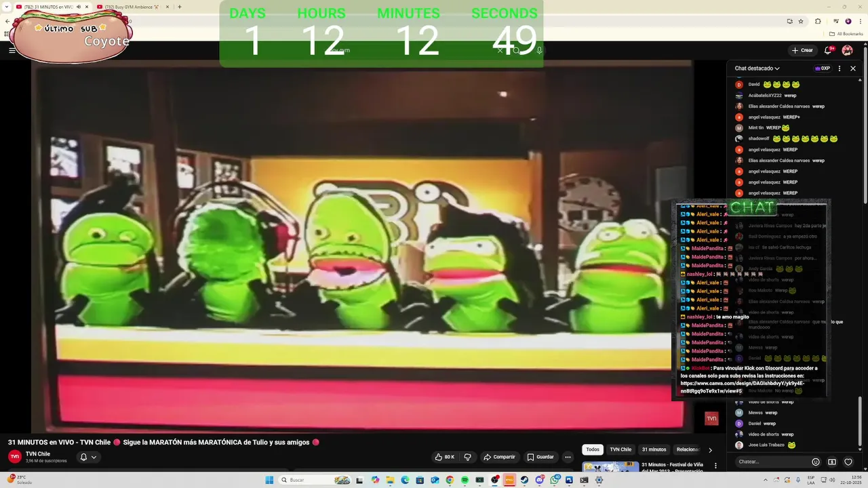Click the 0XP crown badge in chat
This screenshot has width=868, height=488.
click(x=823, y=68)
